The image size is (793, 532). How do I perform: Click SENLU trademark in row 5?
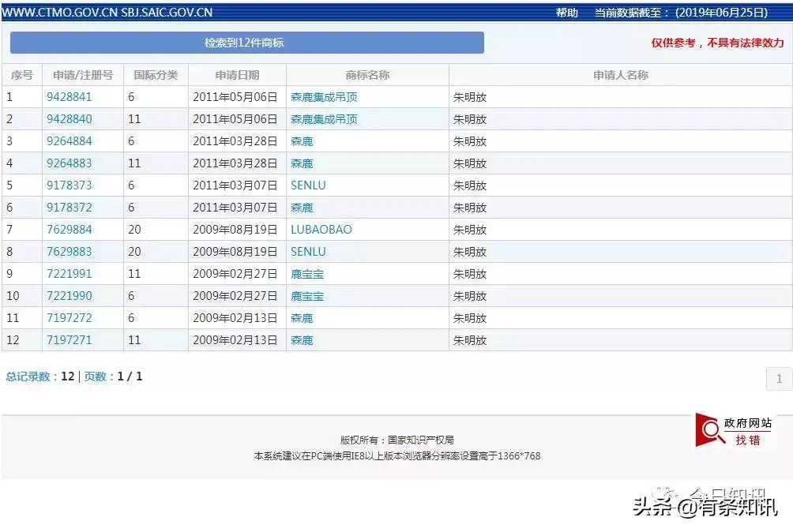pyautogui.click(x=309, y=185)
